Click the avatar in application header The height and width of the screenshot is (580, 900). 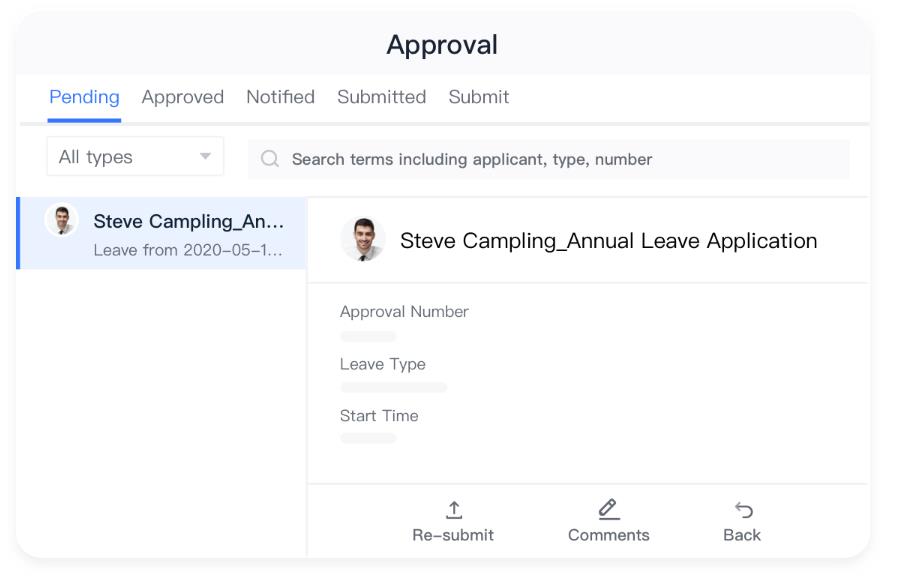[363, 240]
